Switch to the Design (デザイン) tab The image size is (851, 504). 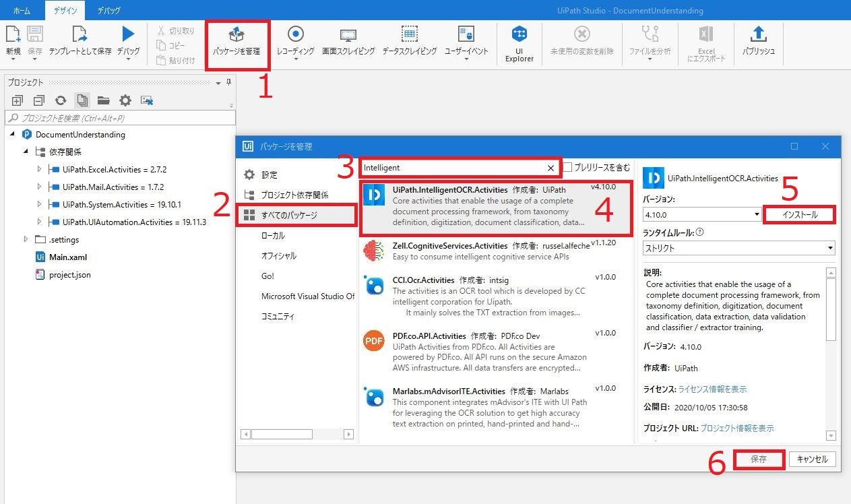coord(65,10)
